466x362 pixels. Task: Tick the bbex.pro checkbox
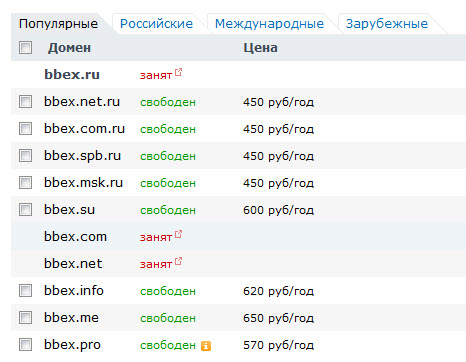pos(25,344)
